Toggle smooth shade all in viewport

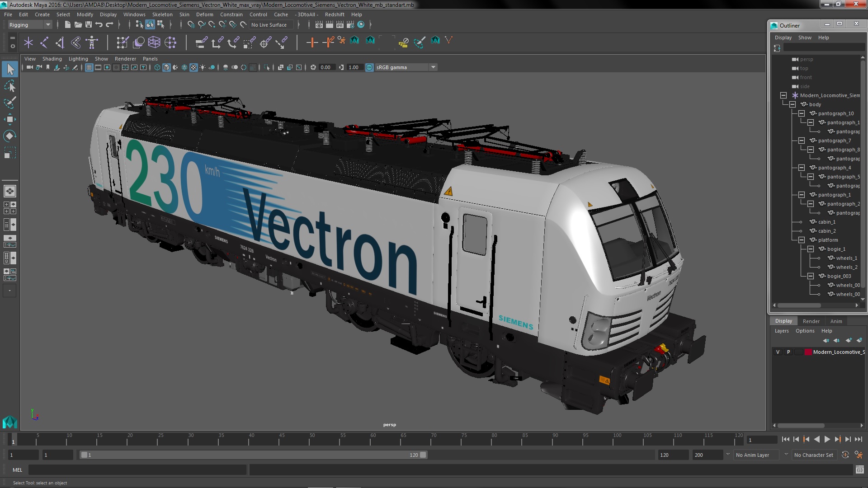(166, 67)
